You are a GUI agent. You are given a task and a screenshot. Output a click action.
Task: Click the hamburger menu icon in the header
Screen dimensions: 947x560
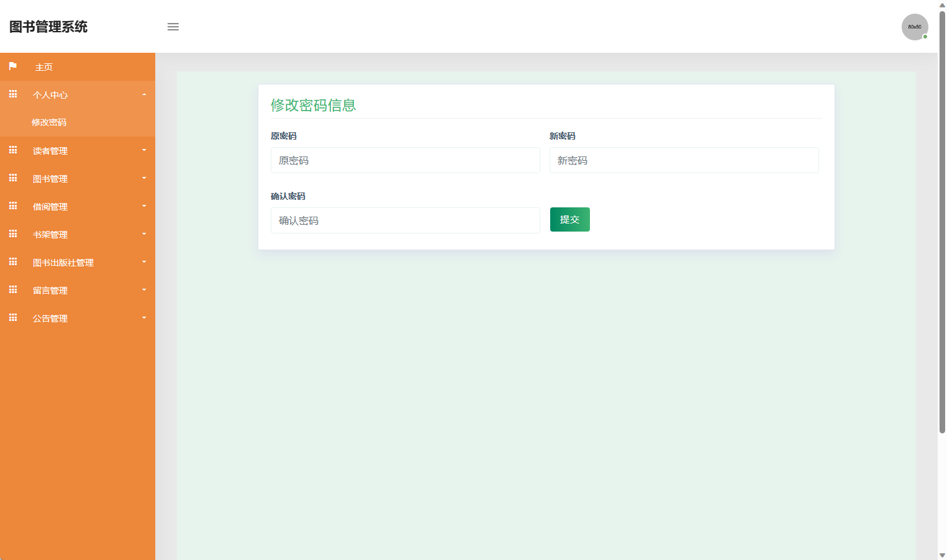pyautogui.click(x=173, y=27)
